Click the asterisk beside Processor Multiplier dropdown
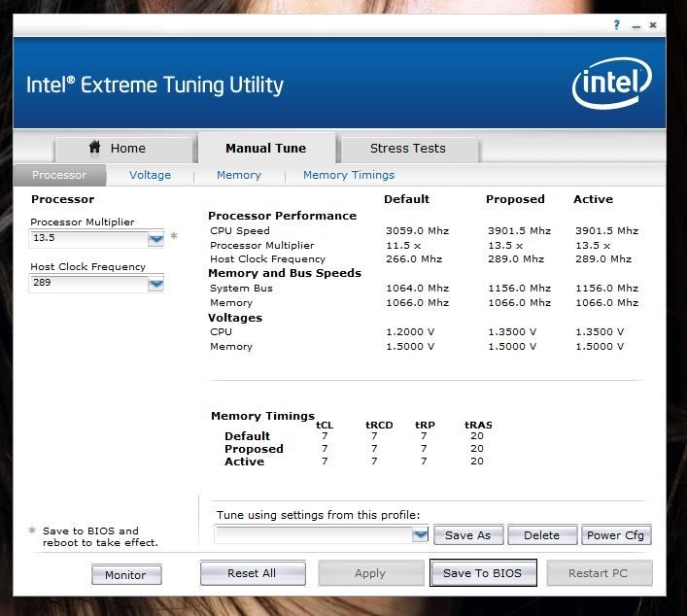This screenshot has width=687, height=616. 174,236
